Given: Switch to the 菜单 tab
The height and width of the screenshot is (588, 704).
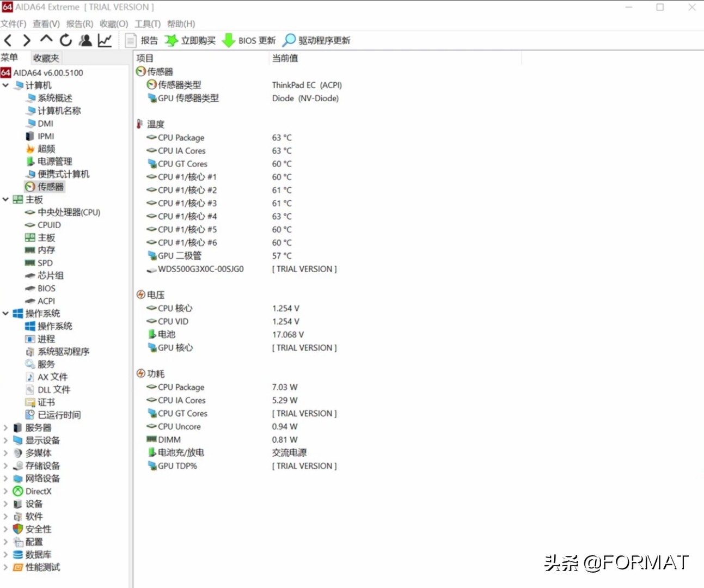Looking at the screenshot, I should pos(9,58).
